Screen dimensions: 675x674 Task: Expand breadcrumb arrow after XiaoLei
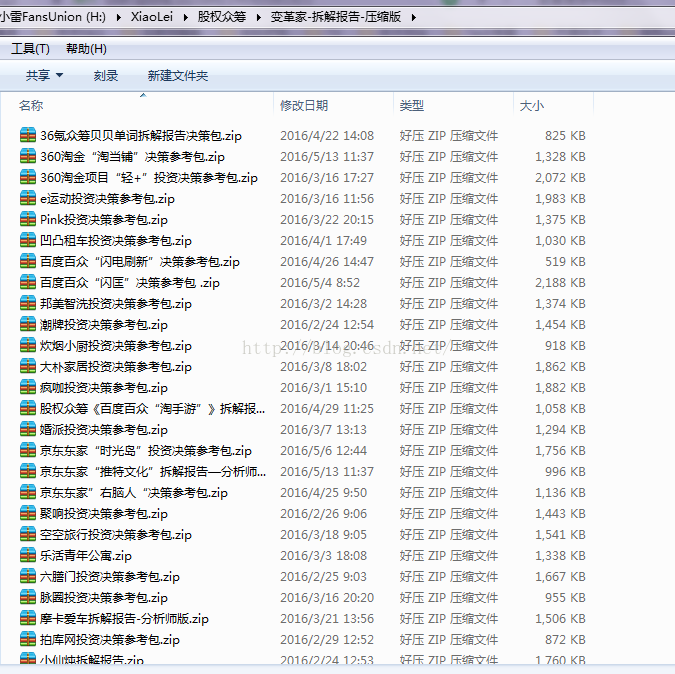[186, 18]
